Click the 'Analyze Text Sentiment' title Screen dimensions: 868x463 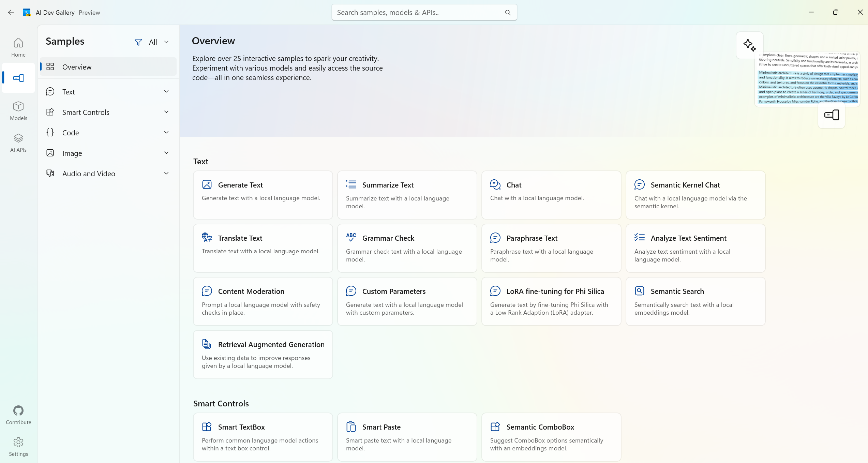[x=688, y=238]
